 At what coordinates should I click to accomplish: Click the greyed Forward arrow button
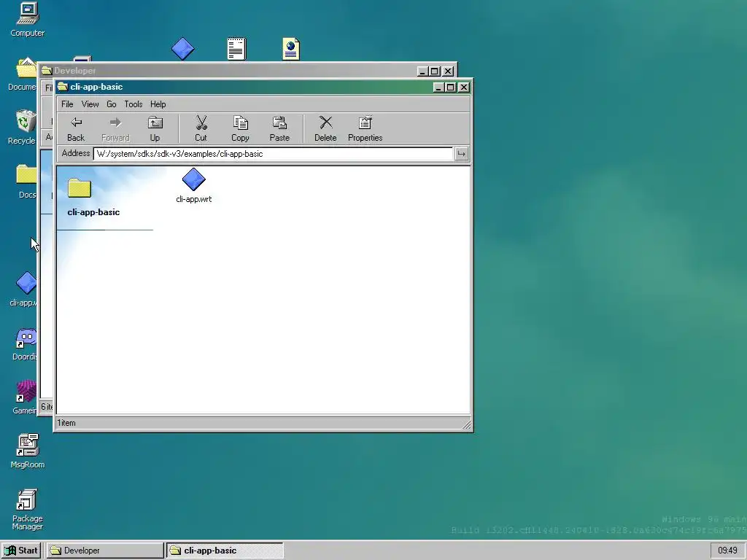tap(115, 129)
